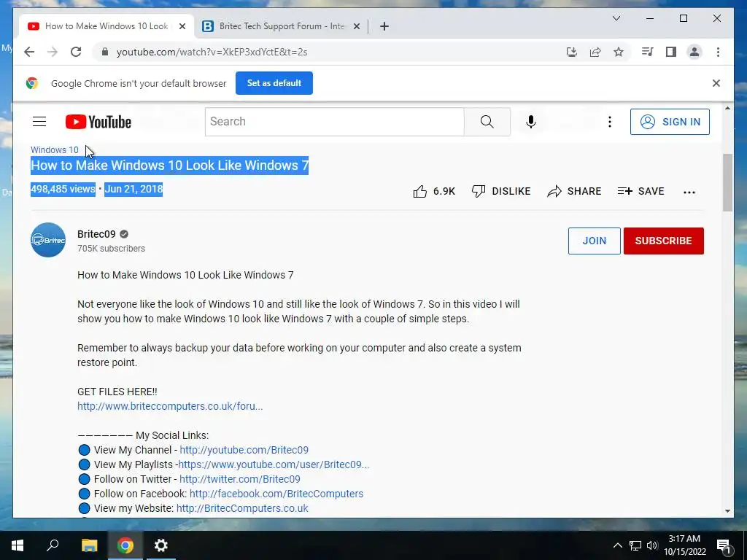Click the page scrollbar down arrow
Viewport: 747px width, 560px height.
click(727, 511)
